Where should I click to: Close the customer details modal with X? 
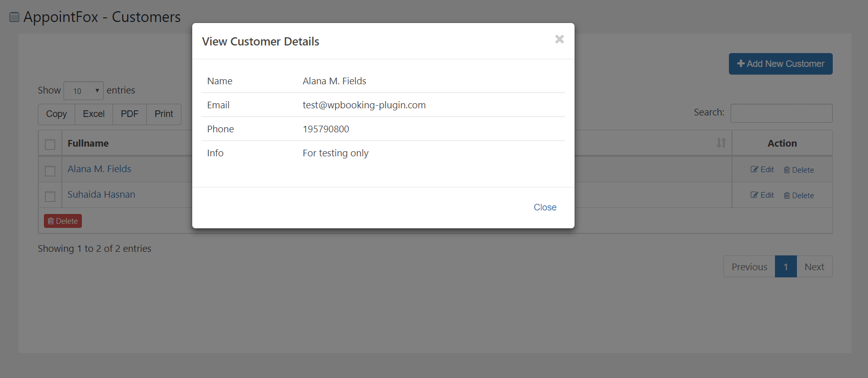(559, 39)
